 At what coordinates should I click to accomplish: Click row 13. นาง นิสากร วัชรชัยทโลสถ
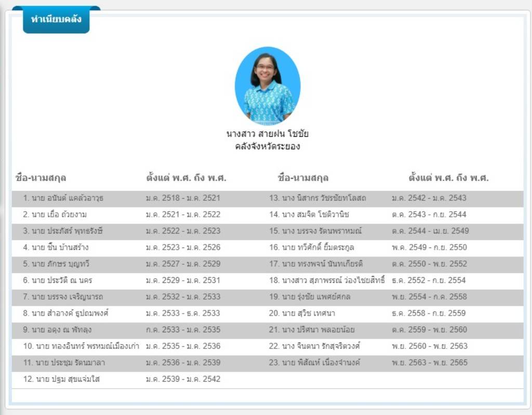point(317,198)
